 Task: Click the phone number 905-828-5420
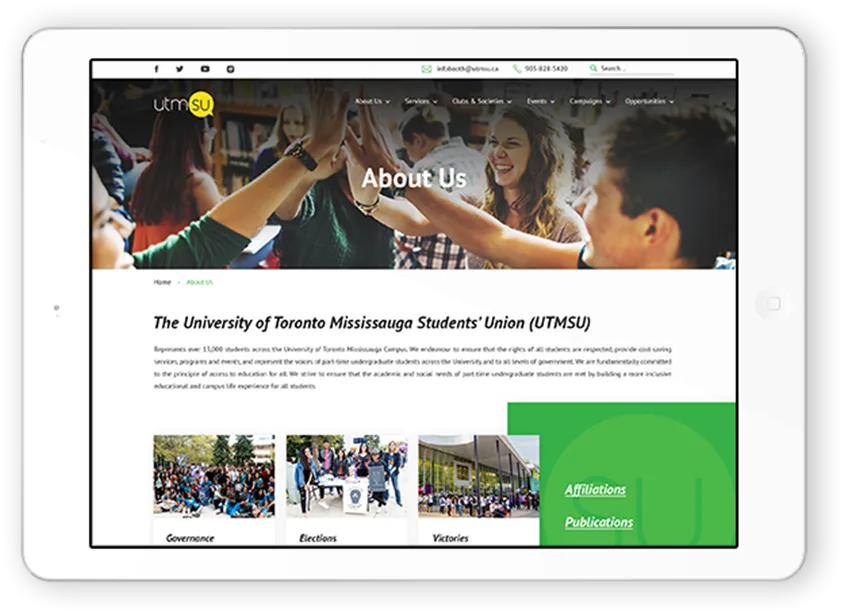click(x=546, y=69)
